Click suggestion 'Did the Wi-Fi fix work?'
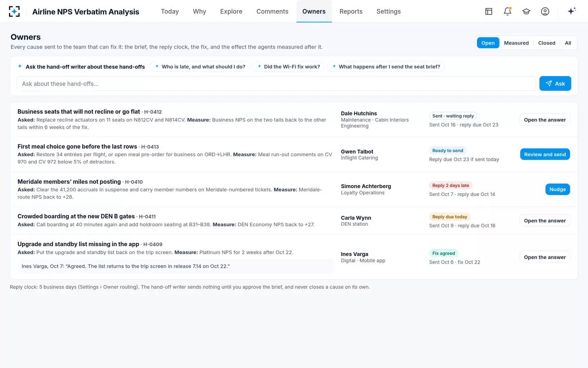 pyautogui.click(x=289, y=67)
